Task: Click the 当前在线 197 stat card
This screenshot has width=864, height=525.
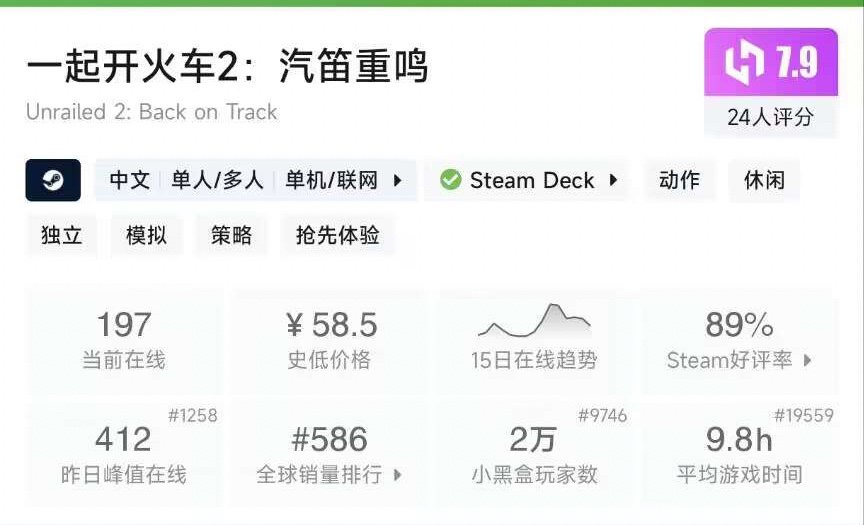Action: tap(124, 339)
